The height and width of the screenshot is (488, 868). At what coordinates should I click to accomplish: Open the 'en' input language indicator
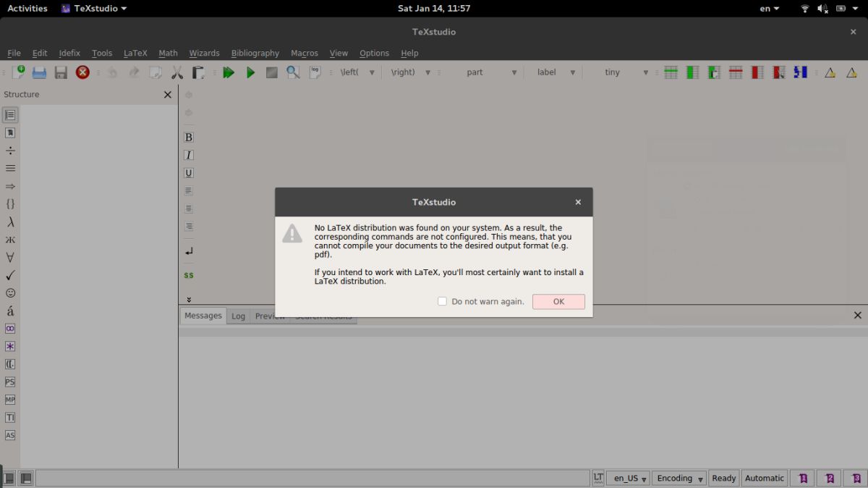click(770, 9)
